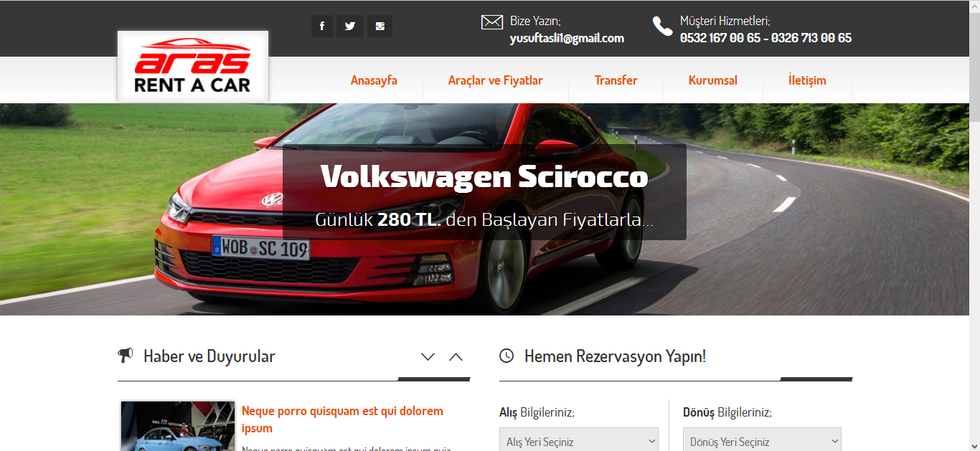980x451 pixels.
Task: Click the page vertical scrollbar
Action: click(974, 225)
